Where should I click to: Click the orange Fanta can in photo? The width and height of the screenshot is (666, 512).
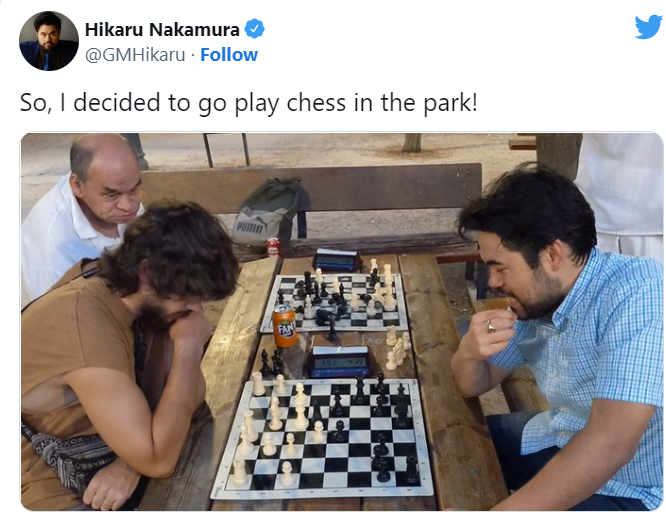point(284,326)
